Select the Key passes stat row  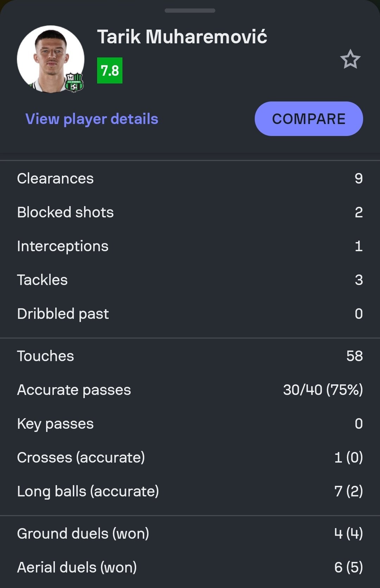pyautogui.click(x=190, y=424)
